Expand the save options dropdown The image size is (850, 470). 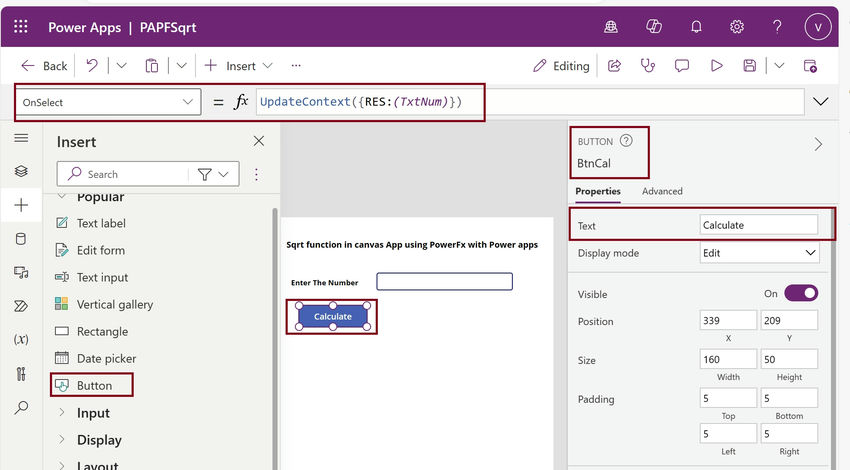pyautogui.click(x=779, y=66)
